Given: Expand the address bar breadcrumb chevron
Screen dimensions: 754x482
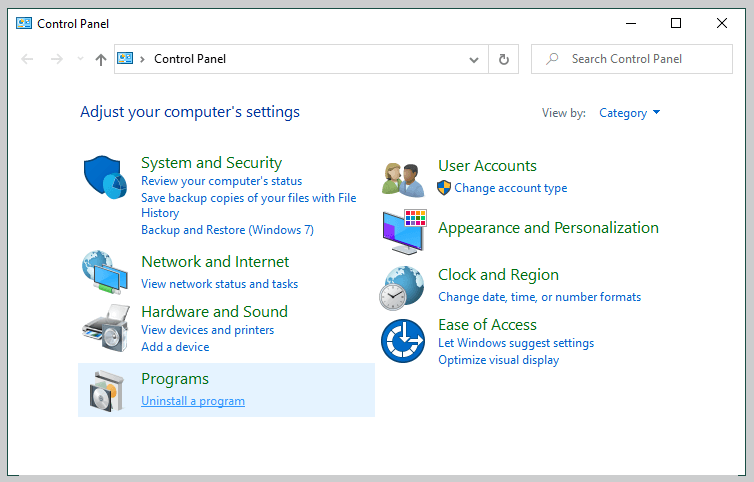Looking at the screenshot, I should point(142,59).
